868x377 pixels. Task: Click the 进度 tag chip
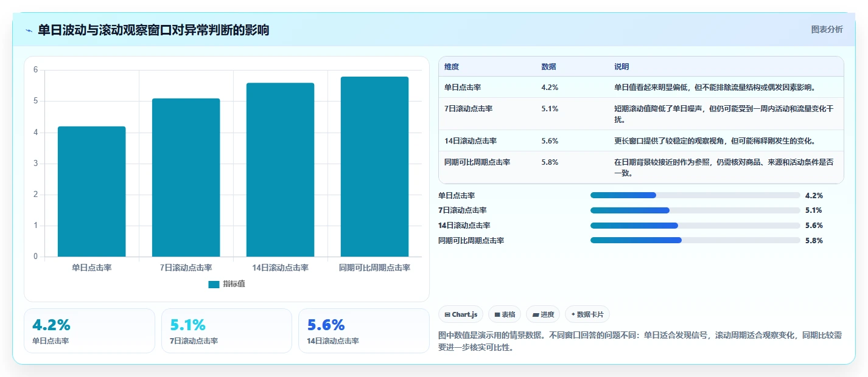coord(543,314)
